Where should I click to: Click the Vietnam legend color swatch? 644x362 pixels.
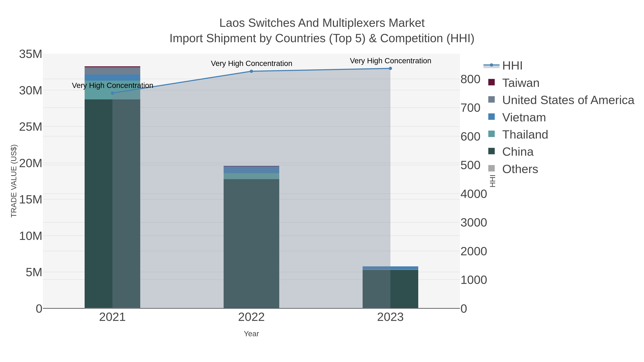click(491, 117)
